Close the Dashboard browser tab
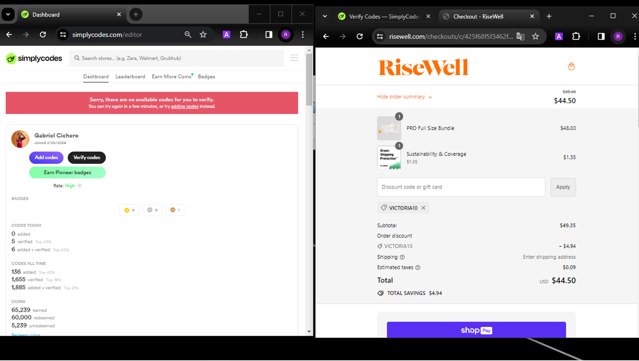Image resolution: width=639 pixels, height=361 pixels. pyautogui.click(x=119, y=14)
